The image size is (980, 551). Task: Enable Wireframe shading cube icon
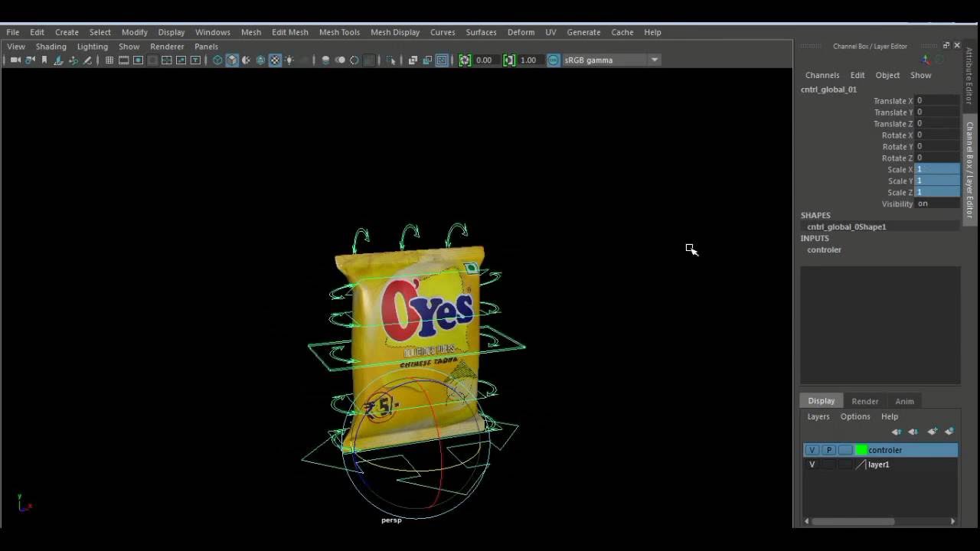(217, 60)
